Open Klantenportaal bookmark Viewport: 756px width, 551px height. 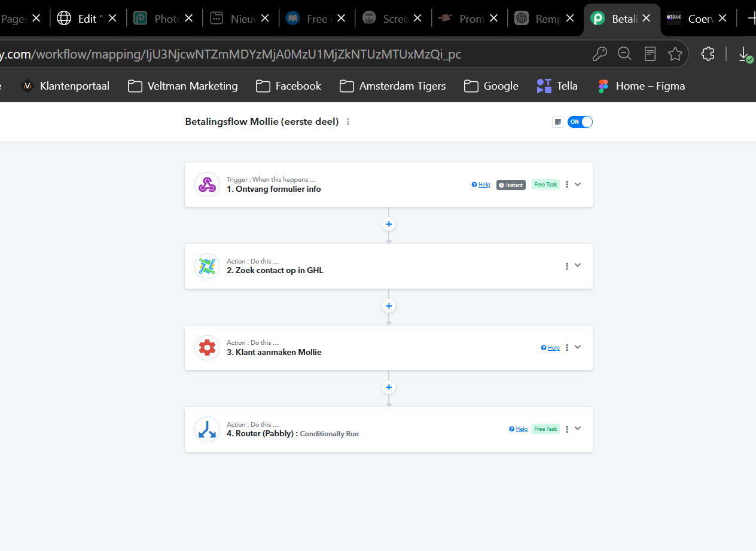tap(65, 86)
